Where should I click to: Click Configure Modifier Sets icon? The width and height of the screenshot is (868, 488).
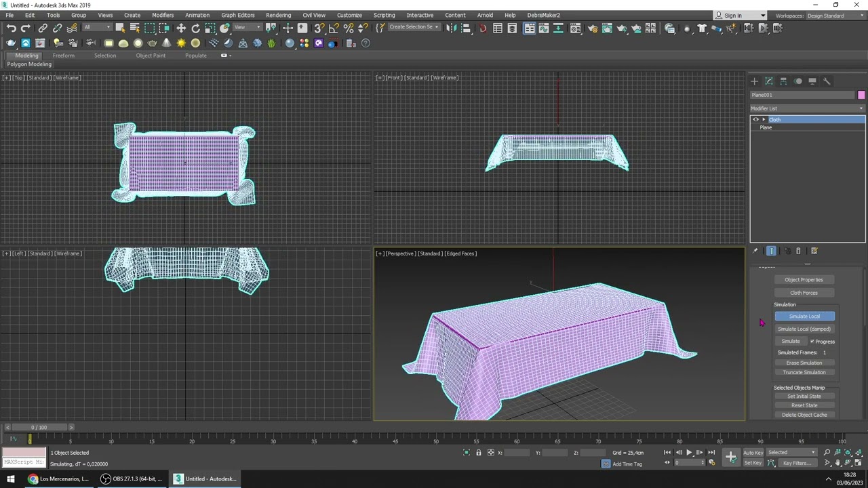[814, 251]
